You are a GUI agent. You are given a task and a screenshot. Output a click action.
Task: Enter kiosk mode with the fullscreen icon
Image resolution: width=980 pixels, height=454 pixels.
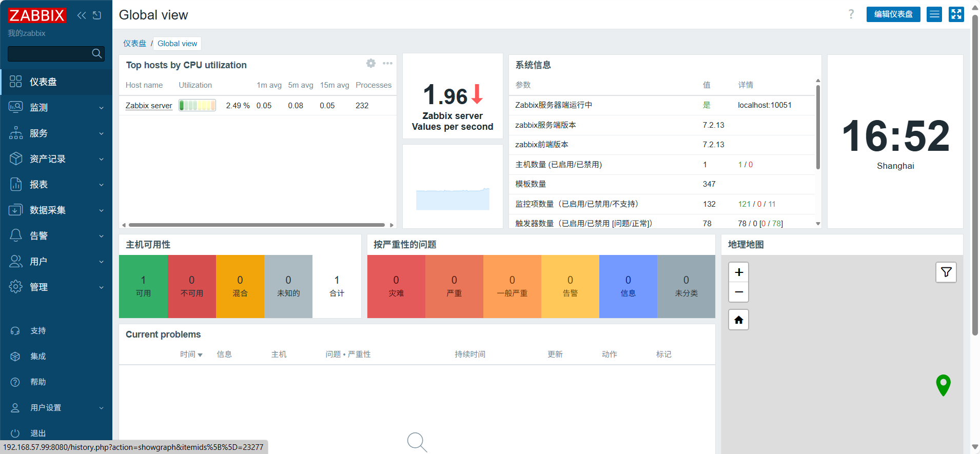tap(956, 14)
